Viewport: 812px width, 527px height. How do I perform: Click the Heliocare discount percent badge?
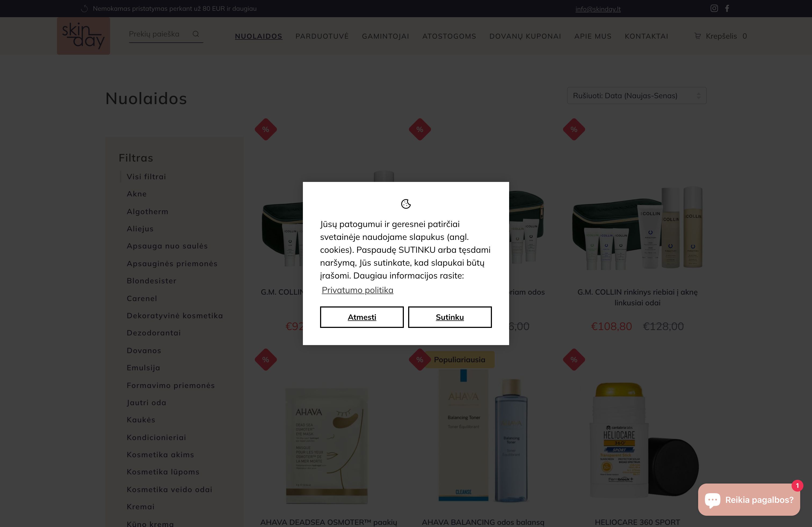coord(574,359)
